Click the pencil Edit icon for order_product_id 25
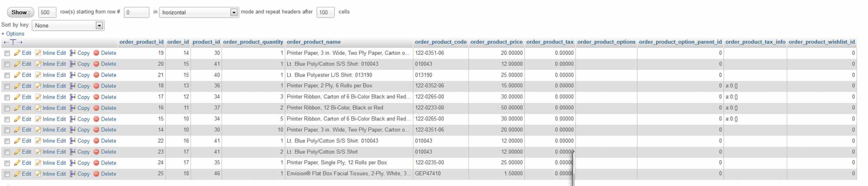 (x=17, y=174)
